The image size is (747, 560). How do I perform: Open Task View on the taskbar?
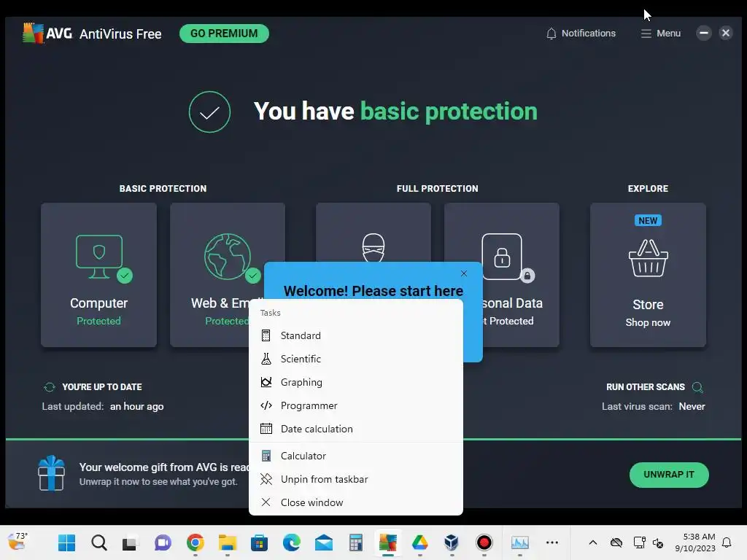[x=131, y=542]
